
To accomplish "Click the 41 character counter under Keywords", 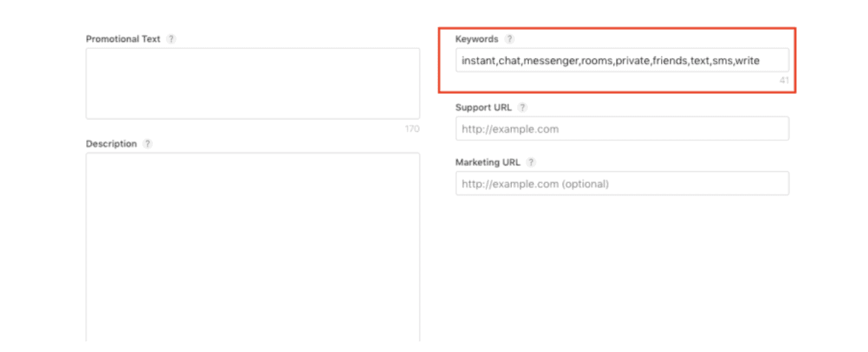I will pos(785,79).
